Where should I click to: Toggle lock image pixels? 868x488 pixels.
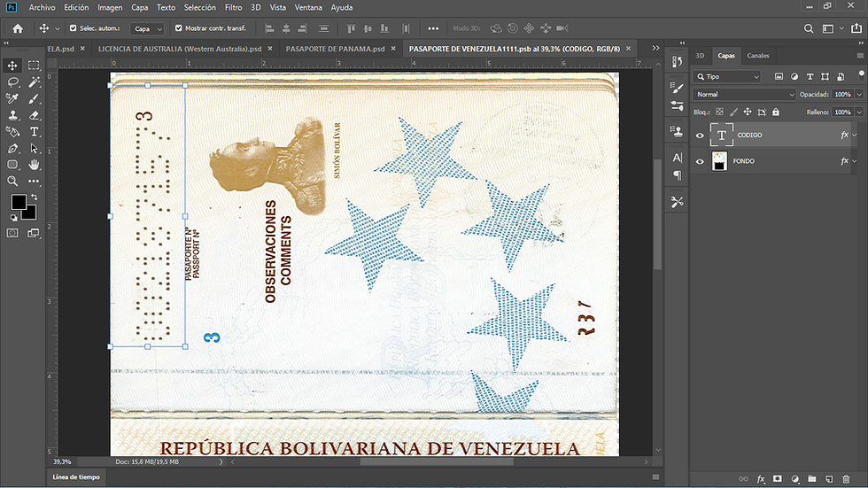point(733,112)
